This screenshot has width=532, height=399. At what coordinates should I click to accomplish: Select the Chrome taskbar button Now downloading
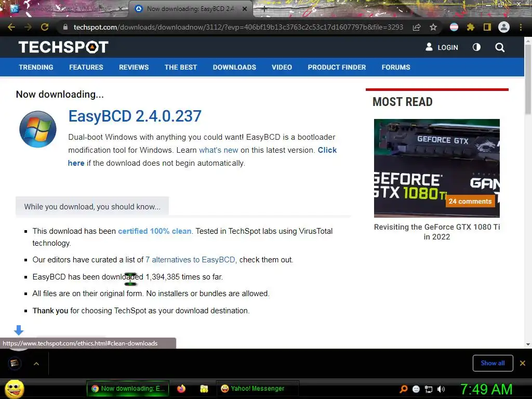coord(128,389)
